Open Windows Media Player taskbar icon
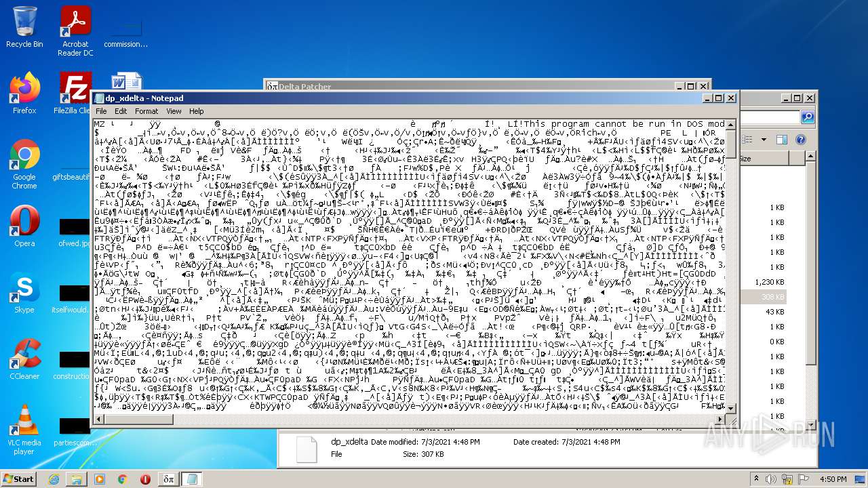868x488 pixels. coord(100,479)
